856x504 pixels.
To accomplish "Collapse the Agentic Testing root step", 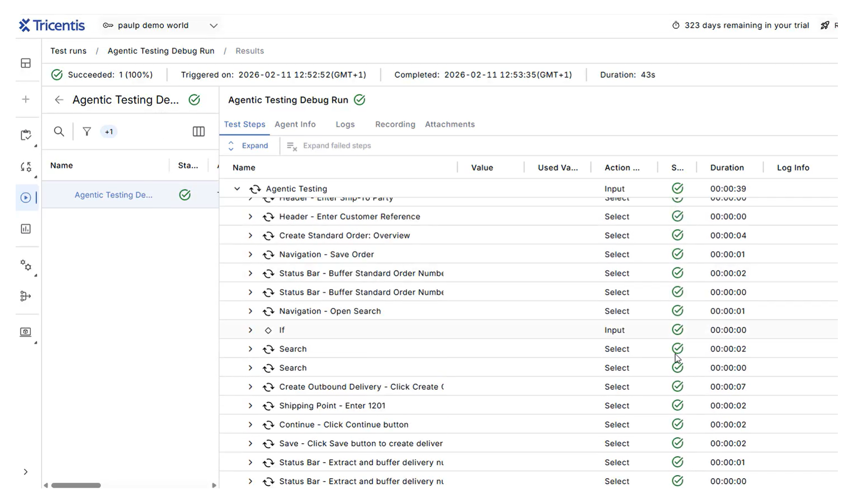I will tap(237, 189).
